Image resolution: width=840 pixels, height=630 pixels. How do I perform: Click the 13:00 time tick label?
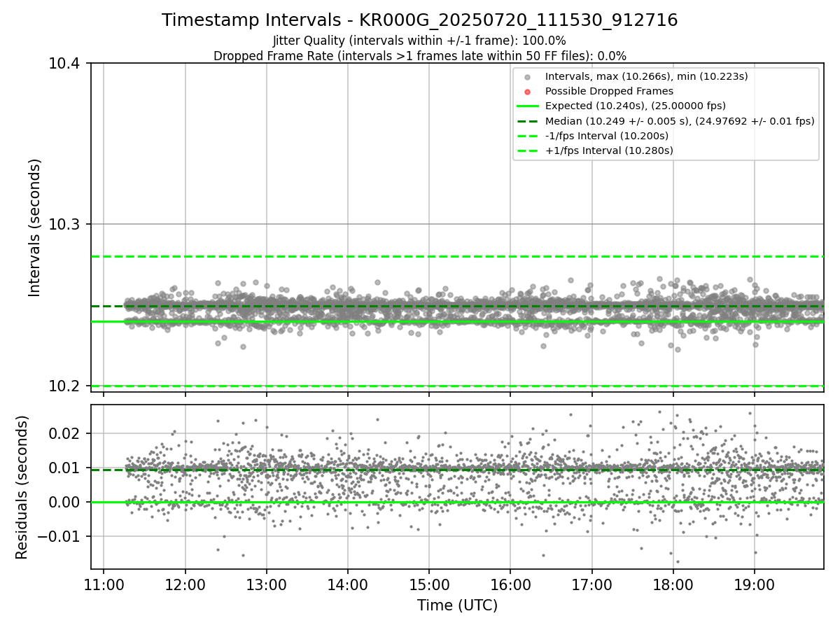(266, 584)
